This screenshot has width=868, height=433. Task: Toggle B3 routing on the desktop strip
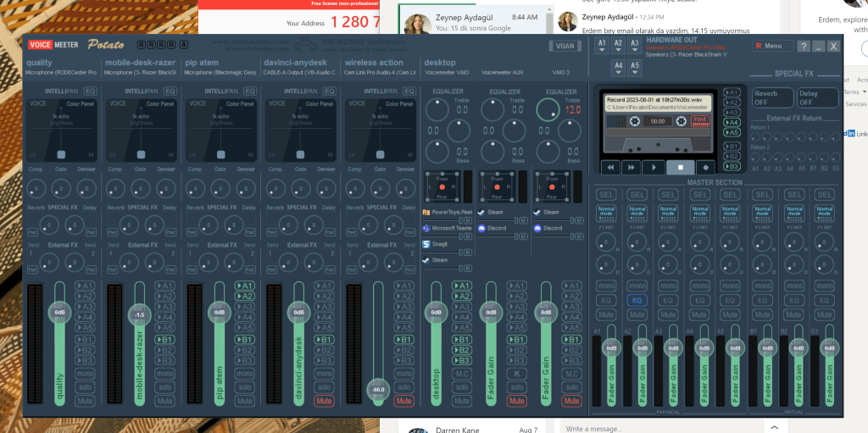pyautogui.click(x=462, y=360)
